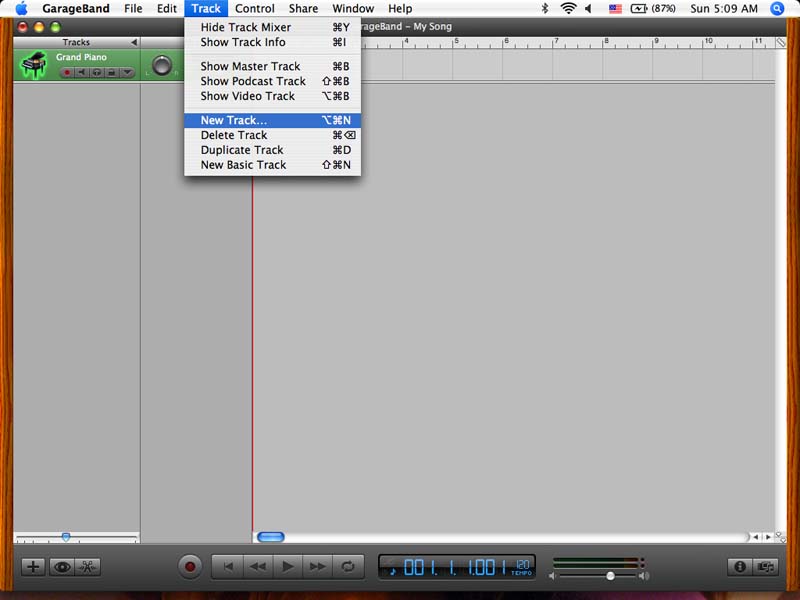This screenshot has width=800, height=600.
Task: Click the low volume speaker icon
Action: point(552,576)
